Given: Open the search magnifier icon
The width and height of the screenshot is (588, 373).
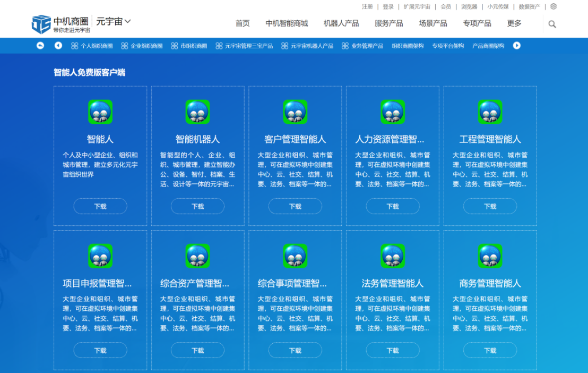Looking at the screenshot, I should click(x=552, y=24).
